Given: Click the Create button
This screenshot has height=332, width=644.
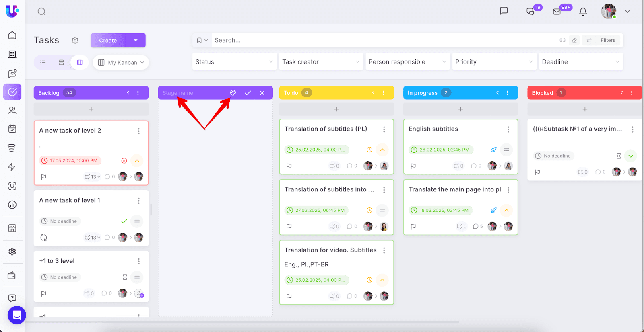Looking at the screenshot, I should pos(108,40).
